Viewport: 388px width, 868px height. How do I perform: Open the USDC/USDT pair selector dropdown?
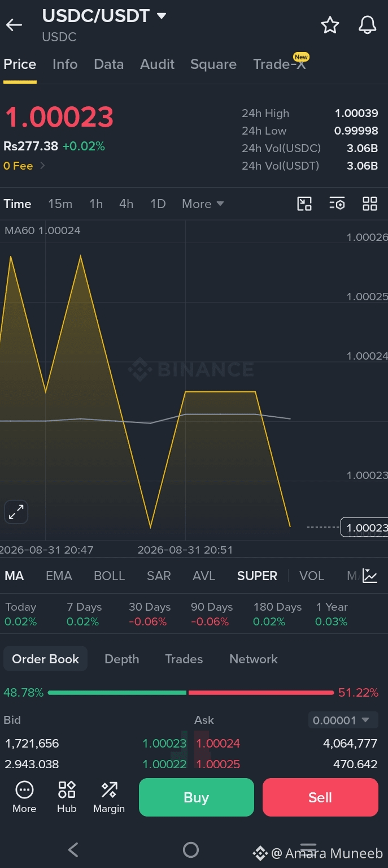[x=162, y=16]
